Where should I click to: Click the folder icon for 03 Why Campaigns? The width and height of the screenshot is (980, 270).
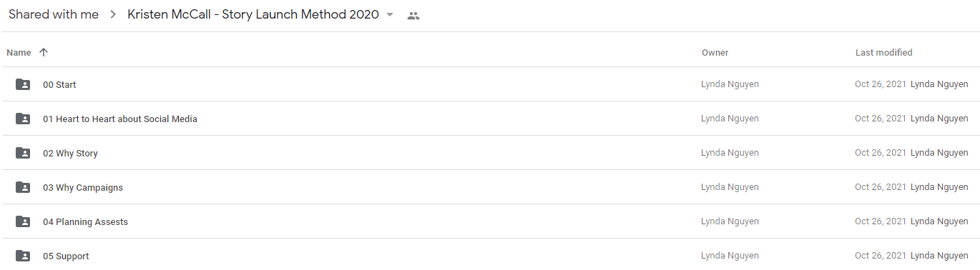(x=23, y=187)
